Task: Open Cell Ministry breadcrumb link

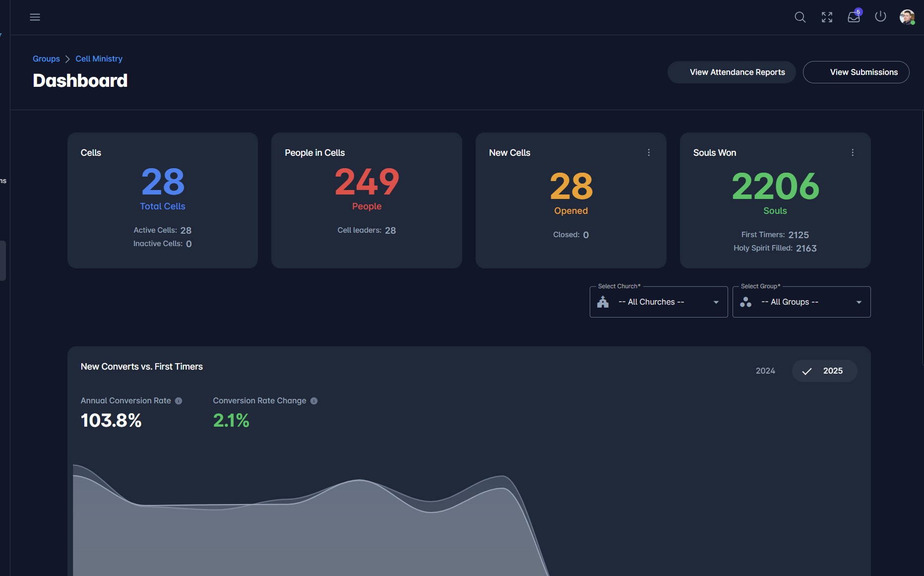Action: point(99,59)
